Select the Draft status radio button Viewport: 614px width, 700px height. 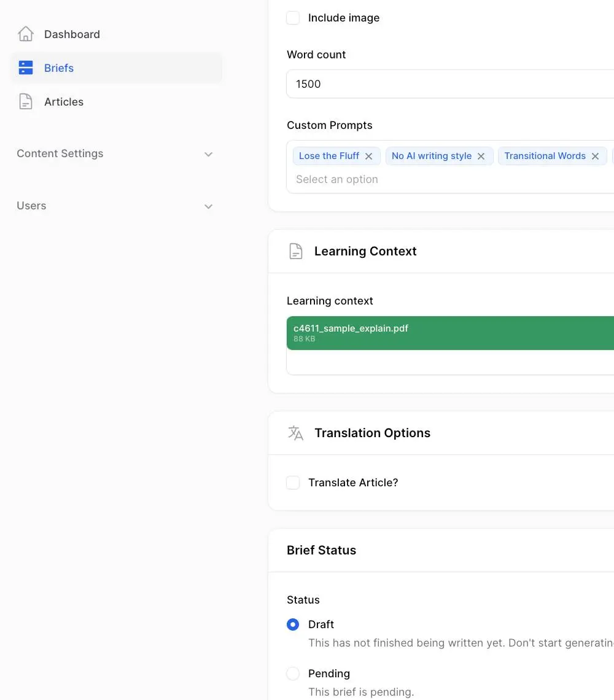(x=293, y=624)
